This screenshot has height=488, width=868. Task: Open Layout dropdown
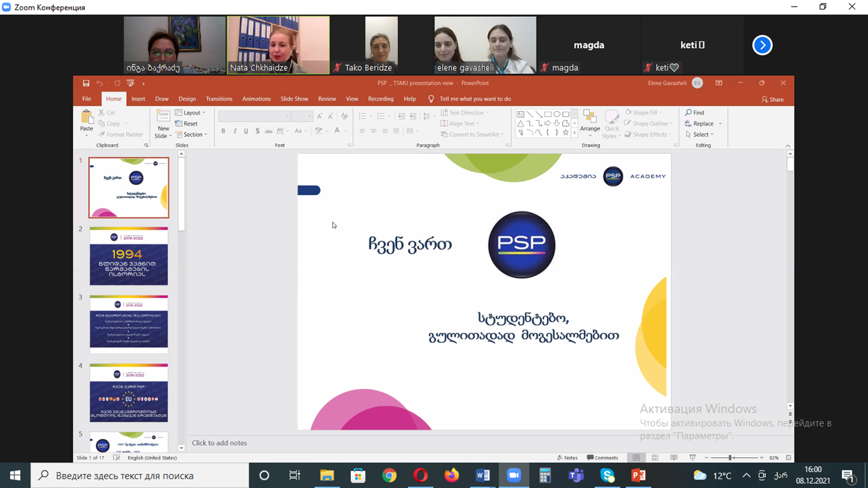190,113
